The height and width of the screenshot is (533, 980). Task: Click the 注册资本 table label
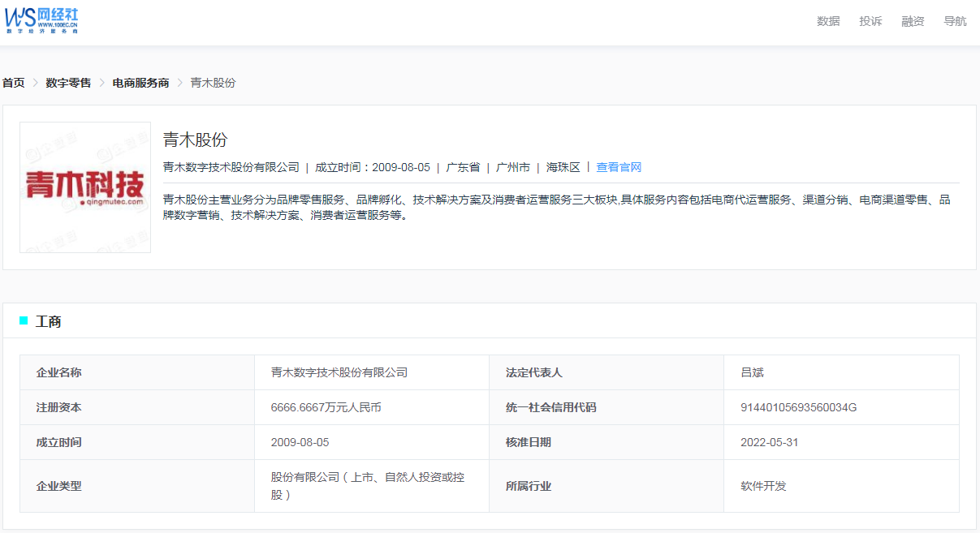59,407
